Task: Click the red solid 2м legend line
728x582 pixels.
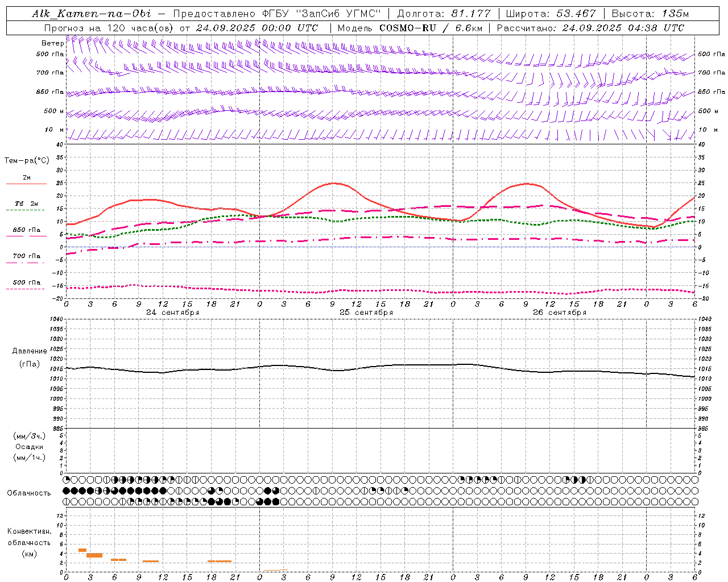Action: tap(26, 184)
